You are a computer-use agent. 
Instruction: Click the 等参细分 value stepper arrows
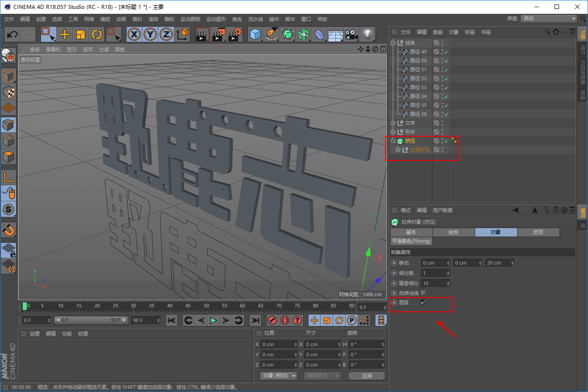[x=448, y=283]
